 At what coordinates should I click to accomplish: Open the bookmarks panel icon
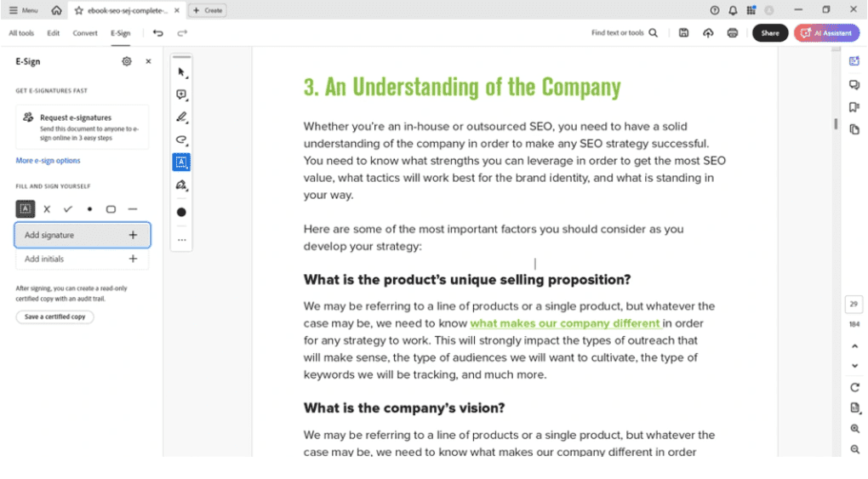pyautogui.click(x=854, y=107)
